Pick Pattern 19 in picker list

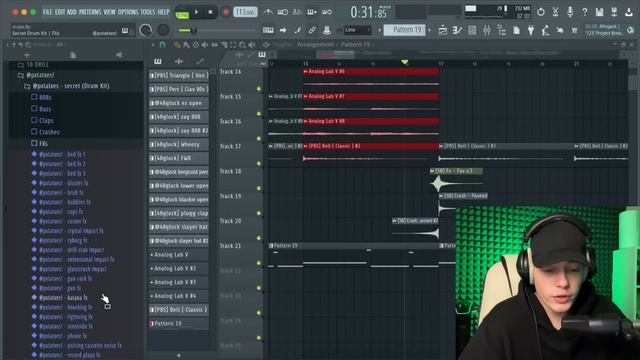(x=179, y=323)
